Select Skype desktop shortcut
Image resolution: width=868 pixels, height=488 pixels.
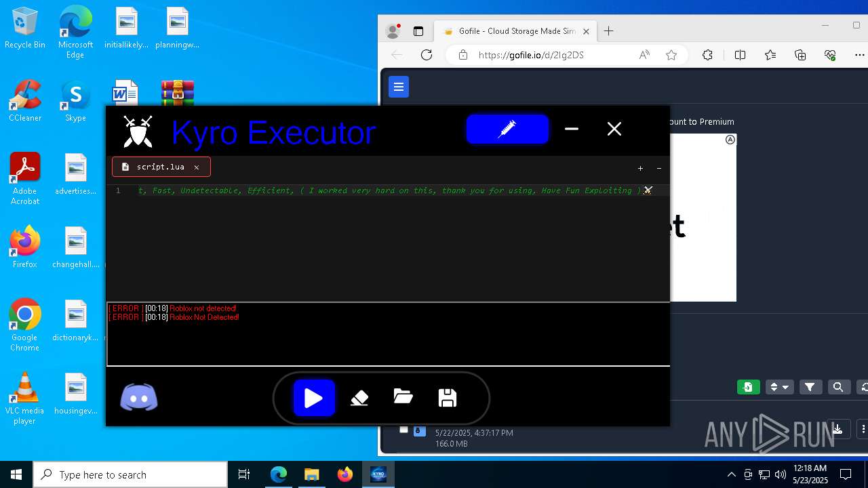pyautogui.click(x=75, y=101)
